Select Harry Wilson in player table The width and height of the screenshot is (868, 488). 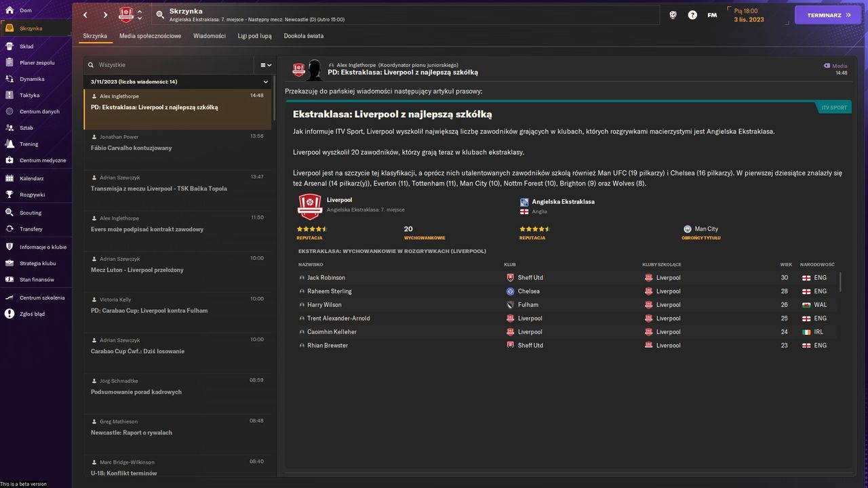[324, 305]
